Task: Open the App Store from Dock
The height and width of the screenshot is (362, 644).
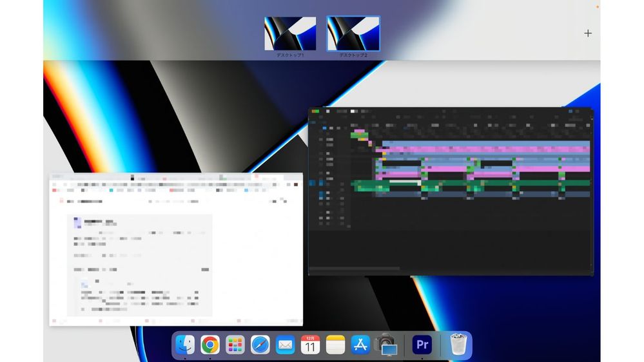Action: click(x=360, y=345)
